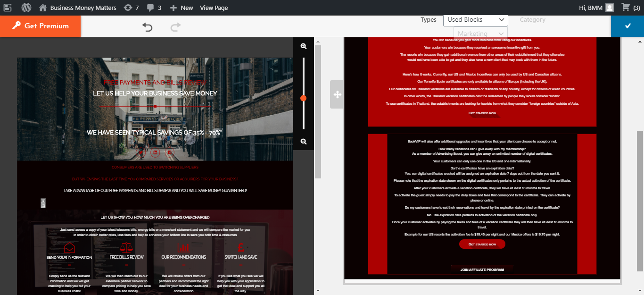The width and height of the screenshot is (644, 295).
Task: Click the JOIN AFFILIATE PROGRAM button in block preview
Action: [482, 270]
